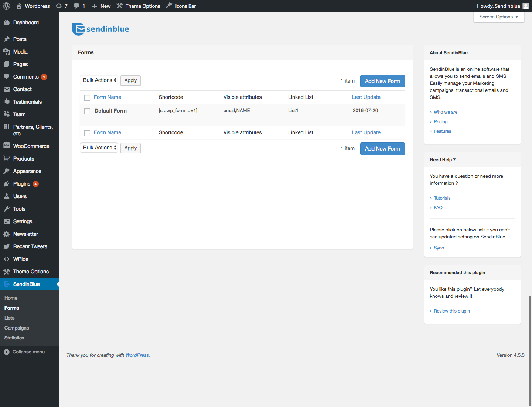Open the FAQ help link
Viewport: 532px width, 407px height.
click(x=438, y=208)
